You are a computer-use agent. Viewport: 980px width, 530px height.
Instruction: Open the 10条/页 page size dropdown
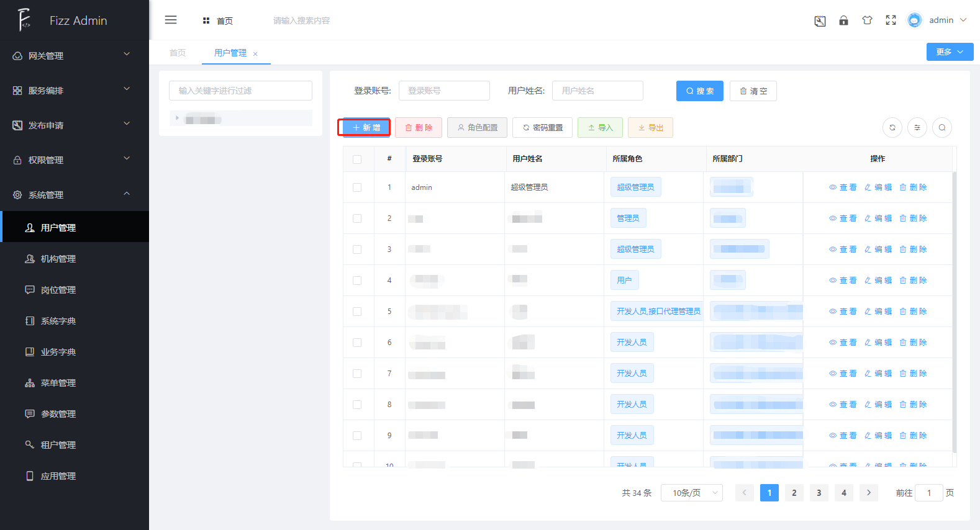(692, 493)
